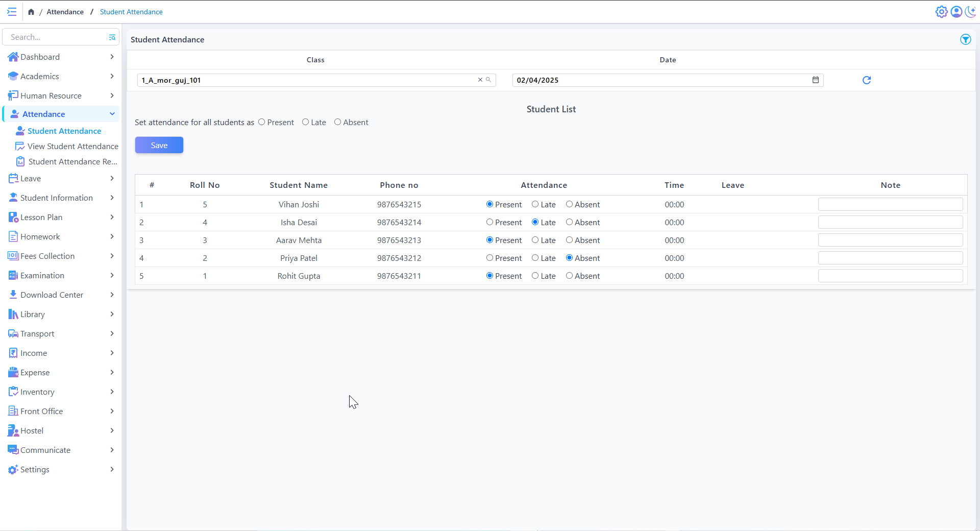Screen dimensions: 980x531
Task: Clear the class selection with the X icon
Action: click(480, 80)
